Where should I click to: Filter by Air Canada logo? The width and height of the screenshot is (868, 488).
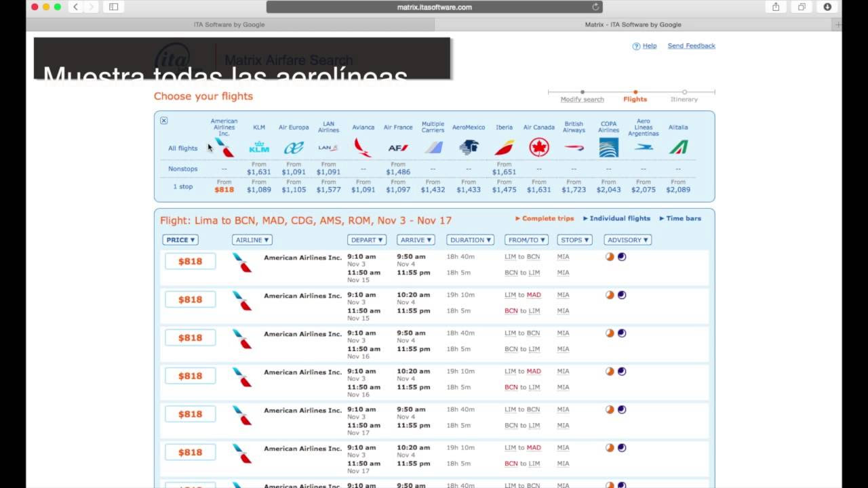[x=539, y=147]
